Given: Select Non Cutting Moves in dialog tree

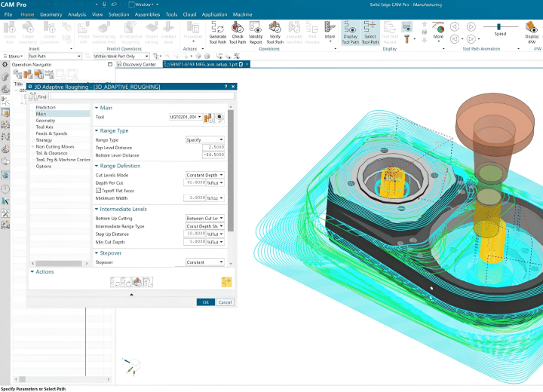Looking at the screenshot, I should point(55,147).
